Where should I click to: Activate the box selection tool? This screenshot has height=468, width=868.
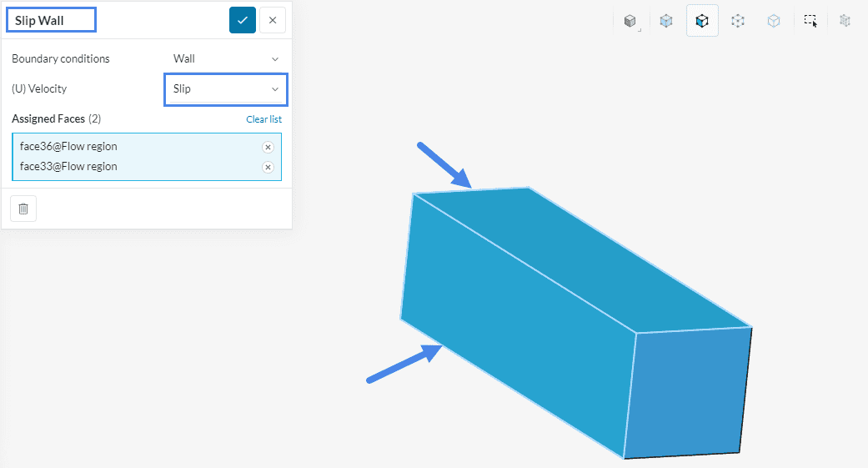click(x=810, y=21)
